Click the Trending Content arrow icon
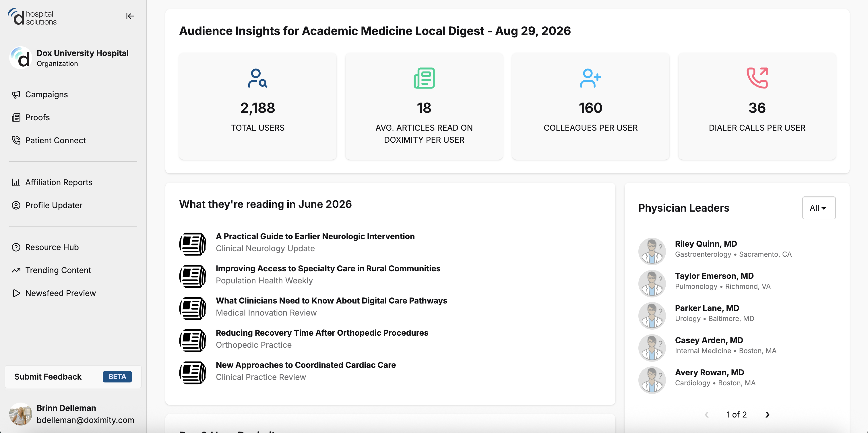 [x=16, y=270]
